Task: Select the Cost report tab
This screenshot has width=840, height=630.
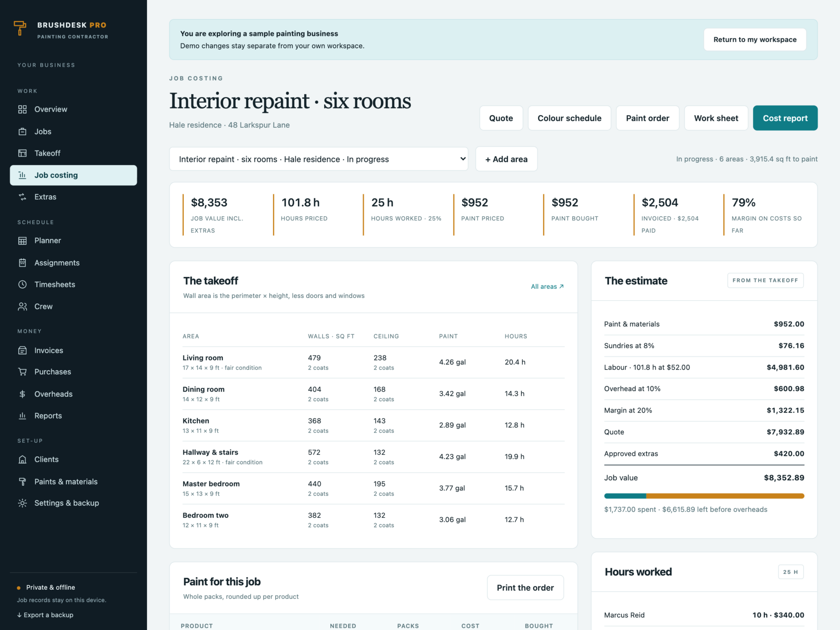Action: coord(785,118)
